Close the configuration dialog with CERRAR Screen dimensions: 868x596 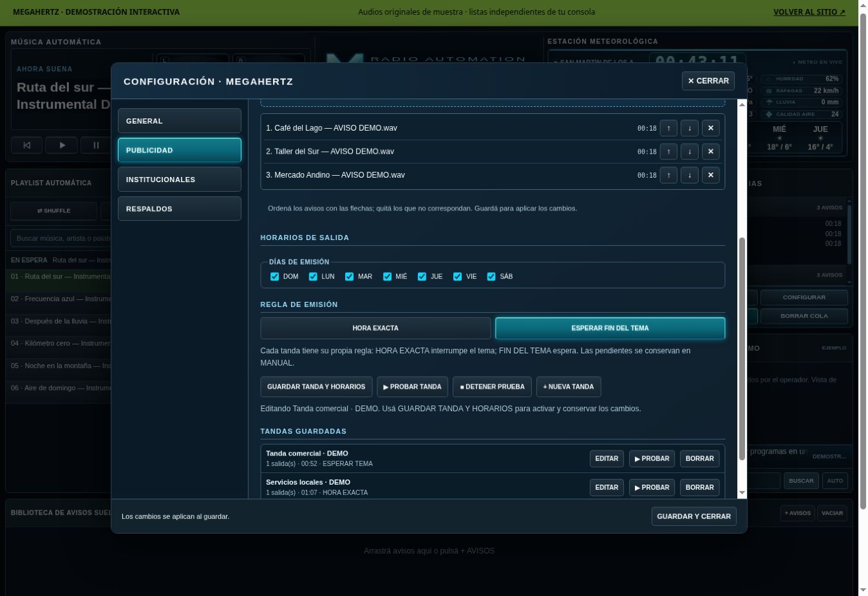coord(708,81)
